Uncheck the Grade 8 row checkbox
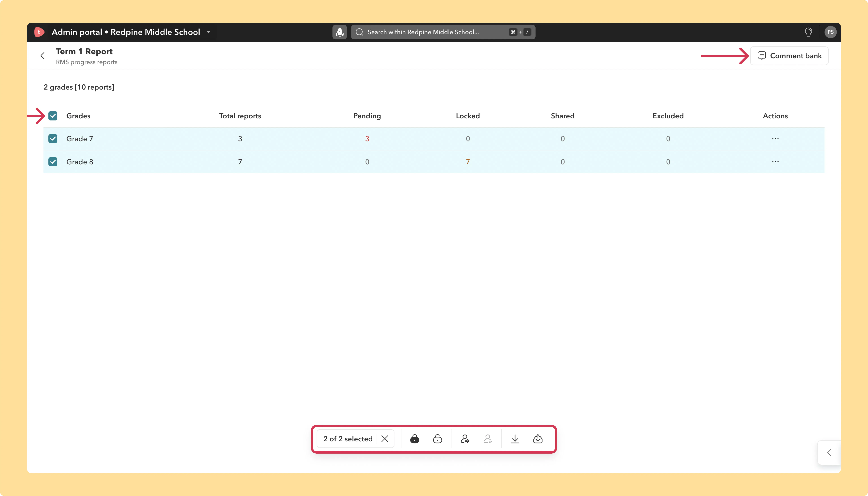Viewport: 868px width, 496px height. 53,161
